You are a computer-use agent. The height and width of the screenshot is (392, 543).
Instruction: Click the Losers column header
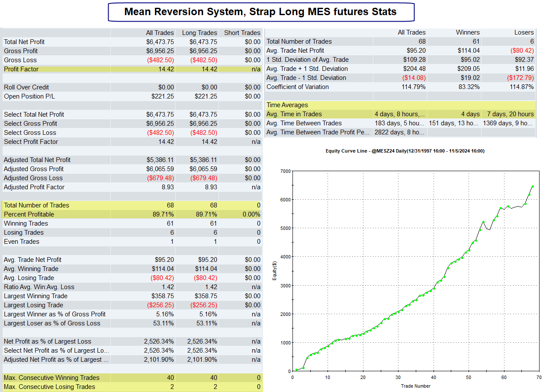click(524, 32)
